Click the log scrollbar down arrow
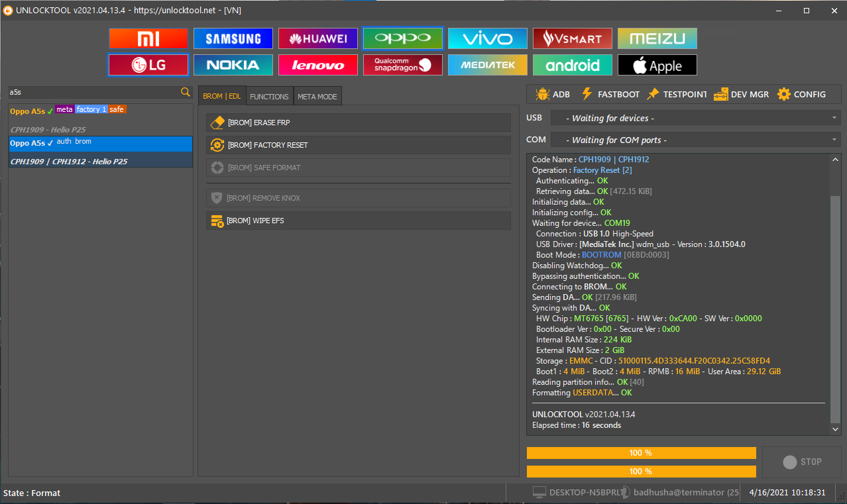Screen dimensions: 847x504 coord(835,429)
